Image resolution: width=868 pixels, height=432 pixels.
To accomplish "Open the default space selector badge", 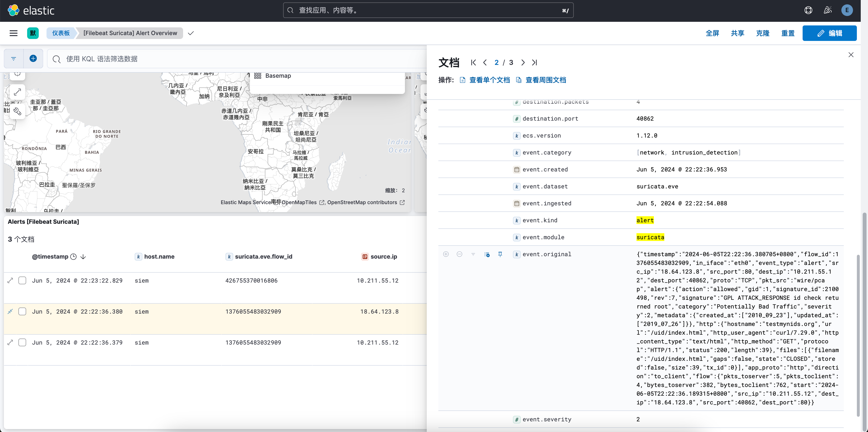I will pos(33,33).
